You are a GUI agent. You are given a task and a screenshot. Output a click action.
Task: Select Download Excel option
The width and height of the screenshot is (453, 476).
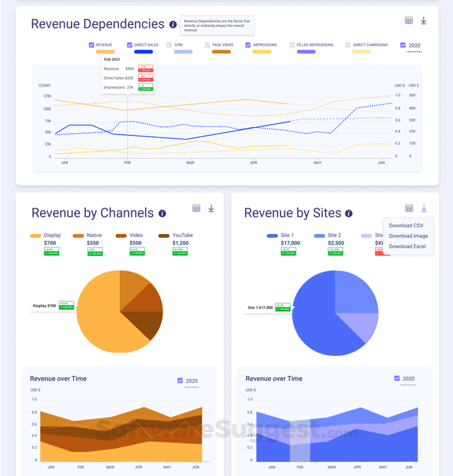[407, 246]
